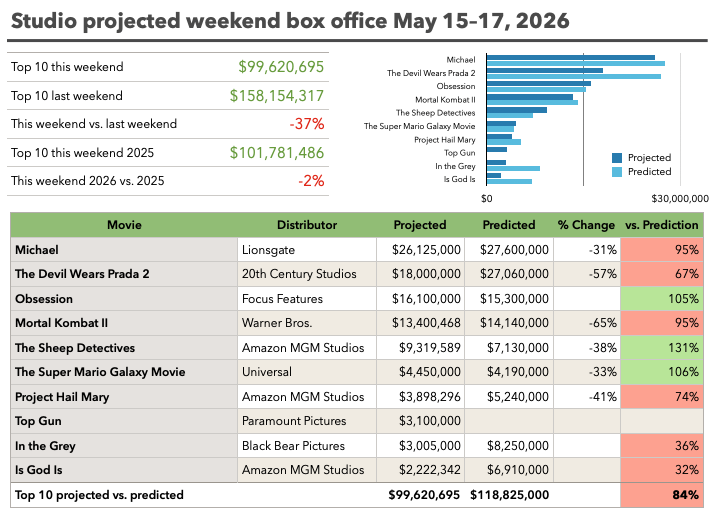The height and width of the screenshot is (520, 720).
Task: Click the Top 10 this weekend label
Action: (x=67, y=67)
